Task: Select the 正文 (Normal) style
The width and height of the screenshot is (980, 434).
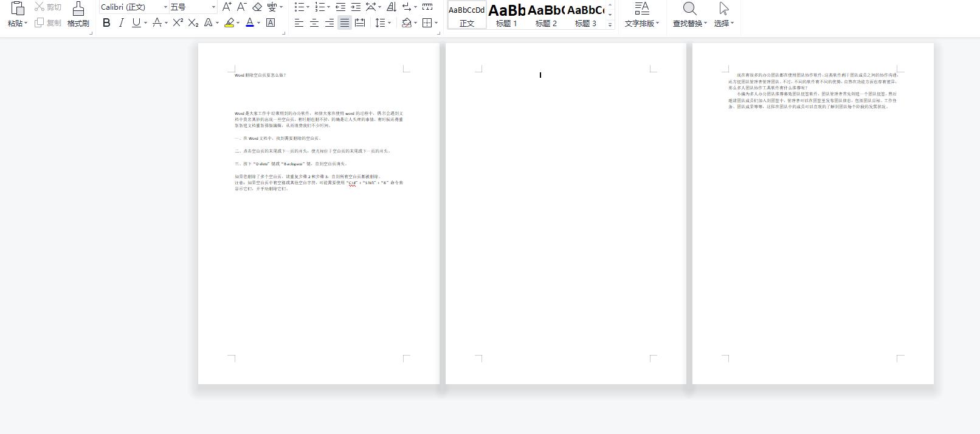Action: [467, 15]
